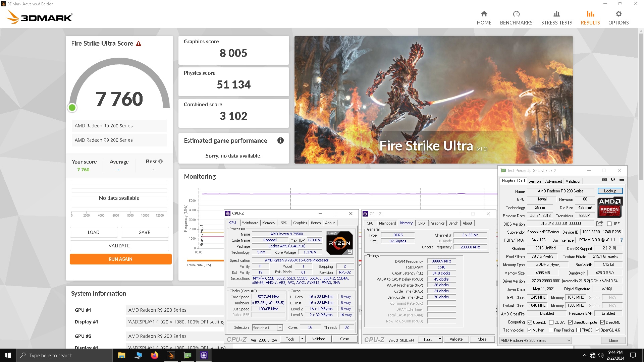Click the Fire Strike Ultra preview image
The image size is (644, 362).
click(x=433, y=100)
